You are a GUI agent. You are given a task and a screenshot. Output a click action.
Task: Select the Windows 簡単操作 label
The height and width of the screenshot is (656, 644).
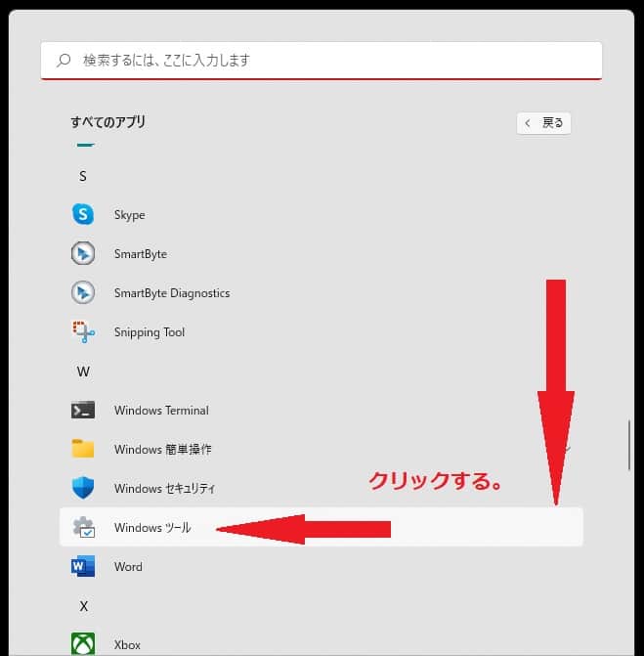point(162,449)
